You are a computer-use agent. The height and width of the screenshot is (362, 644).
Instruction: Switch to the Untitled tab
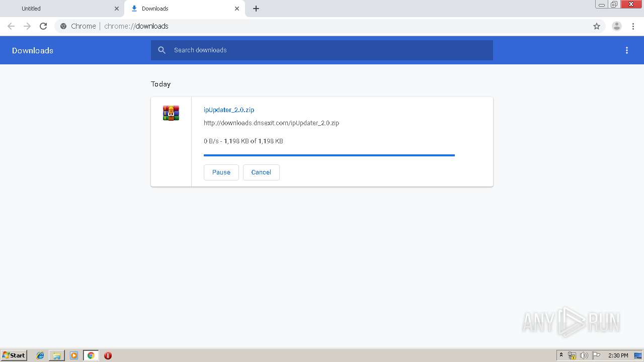(x=61, y=9)
